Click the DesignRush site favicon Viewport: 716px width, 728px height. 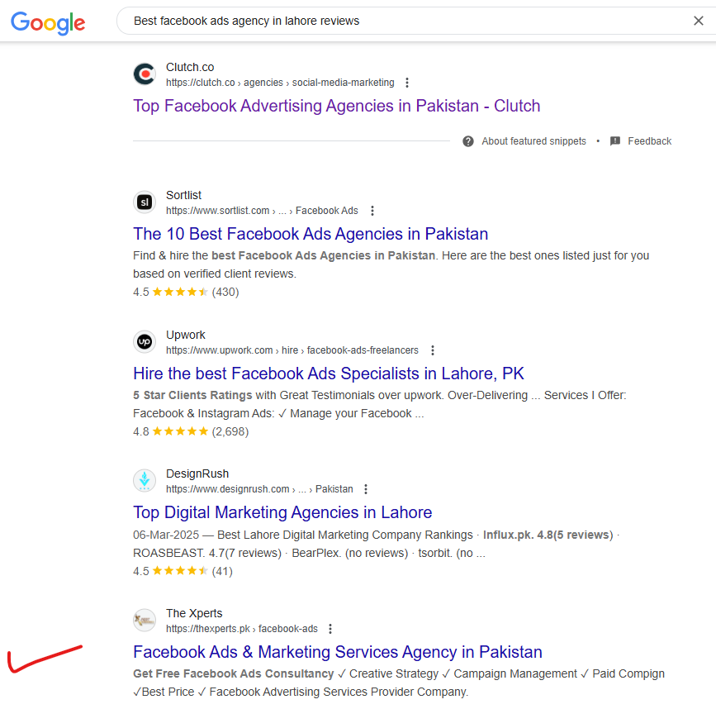(145, 481)
